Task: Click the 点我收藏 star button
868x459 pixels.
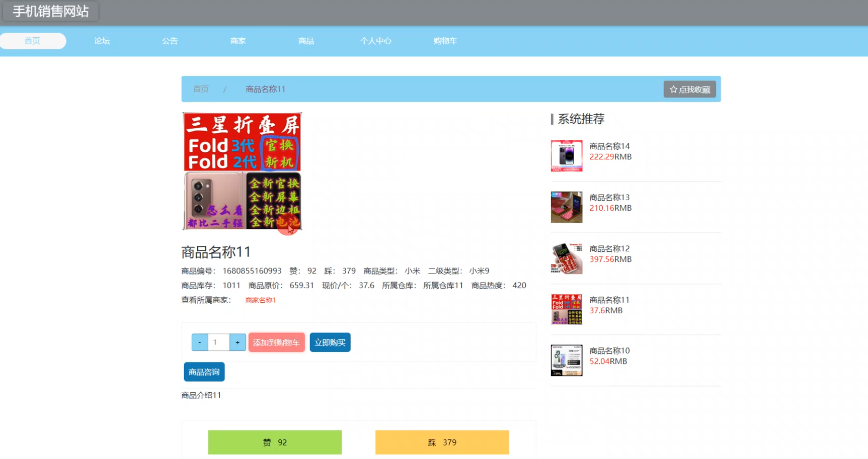Action: point(689,89)
